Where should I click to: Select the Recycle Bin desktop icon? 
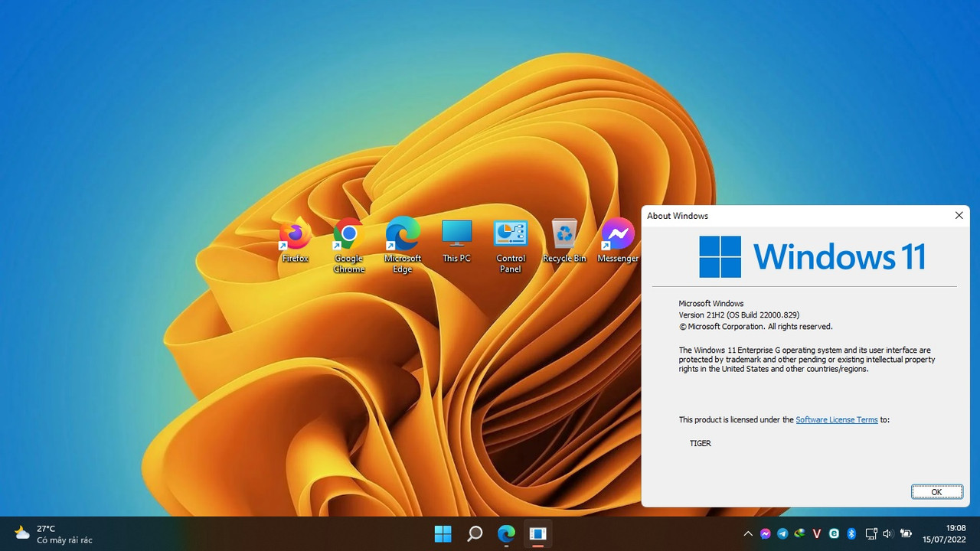coord(564,240)
